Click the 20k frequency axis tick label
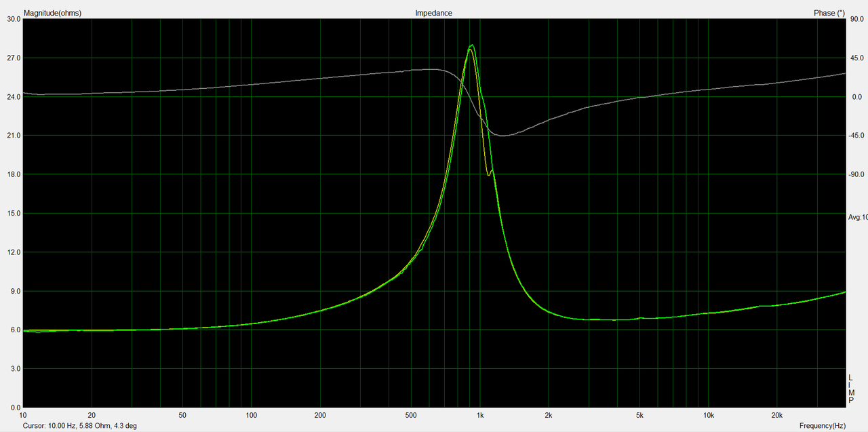Image resolution: width=868 pixels, height=432 pixels. pos(777,415)
